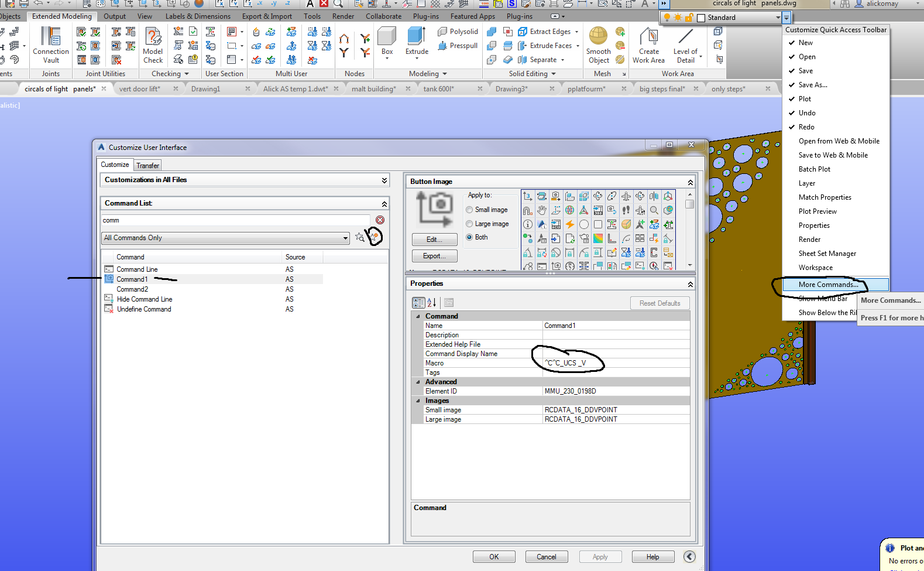Pick the airplane button image

point(626,196)
